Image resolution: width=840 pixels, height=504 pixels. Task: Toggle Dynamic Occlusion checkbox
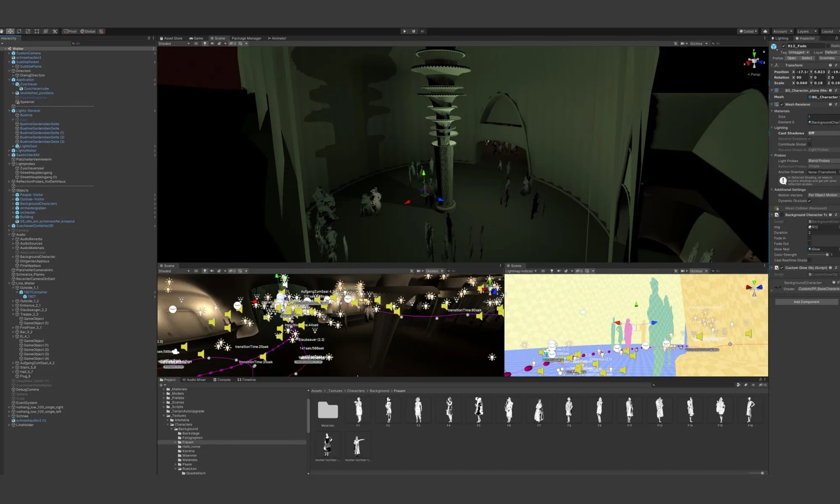[809, 201]
